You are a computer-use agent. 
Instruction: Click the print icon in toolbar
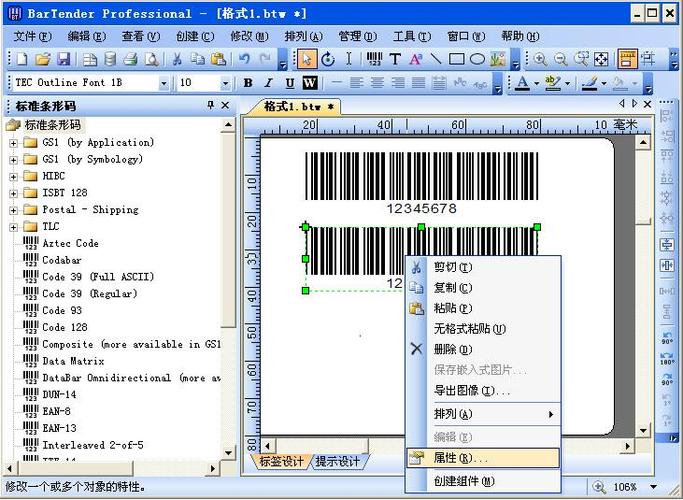130,59
